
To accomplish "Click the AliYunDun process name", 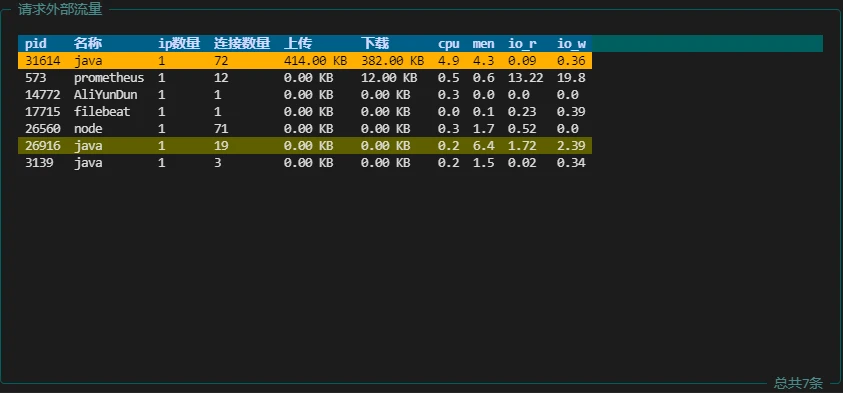I will pos(105,95).
